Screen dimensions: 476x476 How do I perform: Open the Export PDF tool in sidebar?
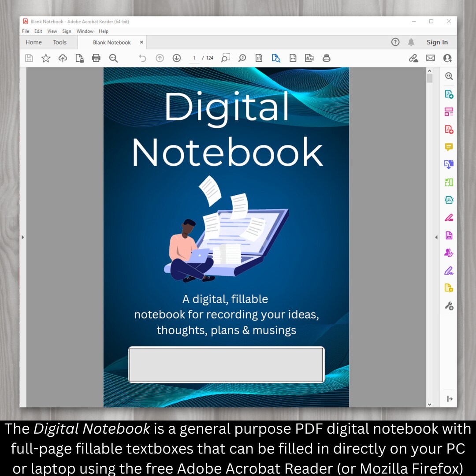tap(448, 94)
